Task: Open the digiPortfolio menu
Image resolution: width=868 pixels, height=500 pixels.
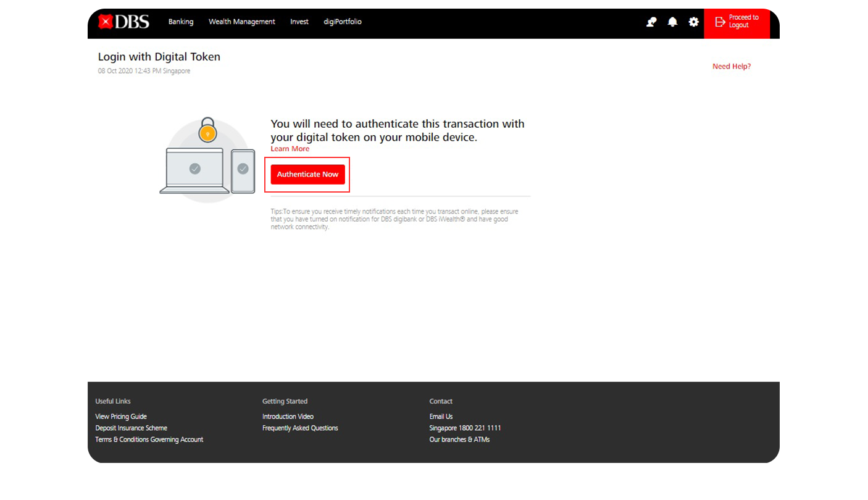Action: tap(343, 22)
